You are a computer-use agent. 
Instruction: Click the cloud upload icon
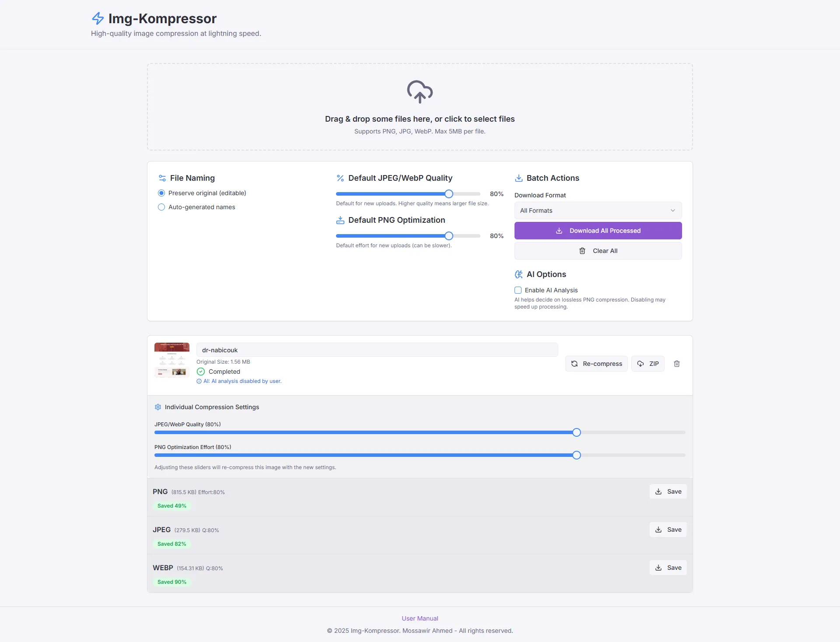point(420,91)
